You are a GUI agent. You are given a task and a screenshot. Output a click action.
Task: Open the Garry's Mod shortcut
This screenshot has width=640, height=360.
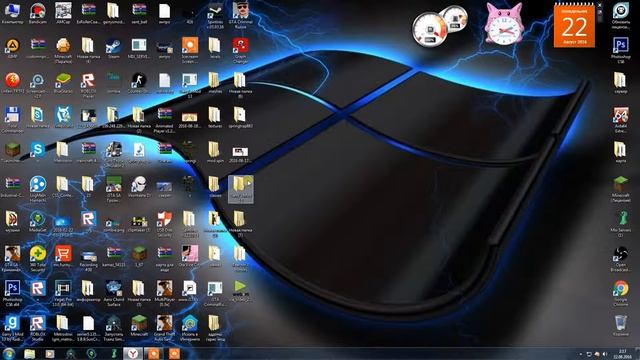tap(12, 328)
